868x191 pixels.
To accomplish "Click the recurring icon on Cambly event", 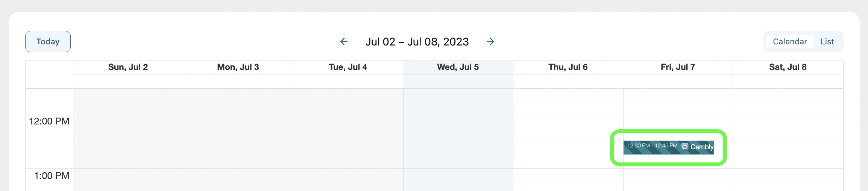I will (685, 147).
